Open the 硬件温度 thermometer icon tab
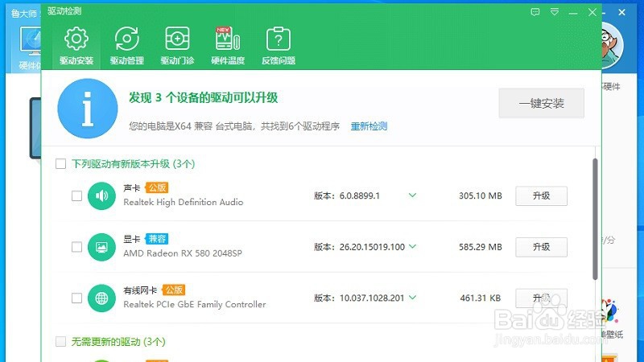The image size is (644, 362). coord(228,46)
